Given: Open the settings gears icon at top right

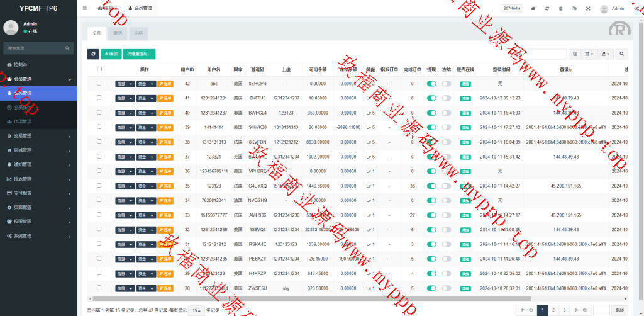Looking at the screenshot, I should (636, 9).
